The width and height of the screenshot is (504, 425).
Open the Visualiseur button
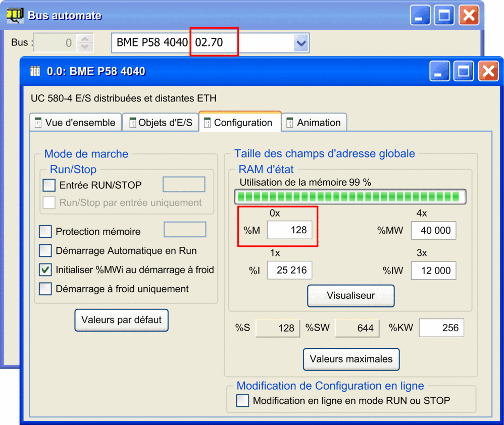coord(350,296)
